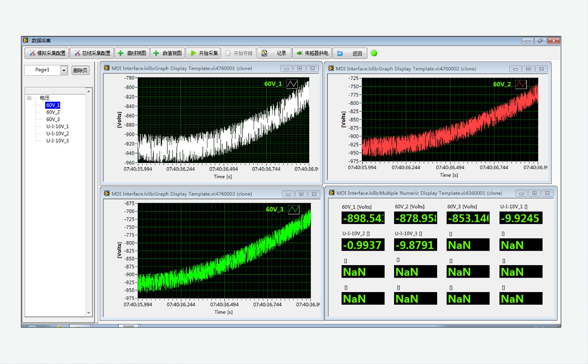Click the white 60V_1 plot legend swatch
Screen dimensions: 588x364
point(292,84)
